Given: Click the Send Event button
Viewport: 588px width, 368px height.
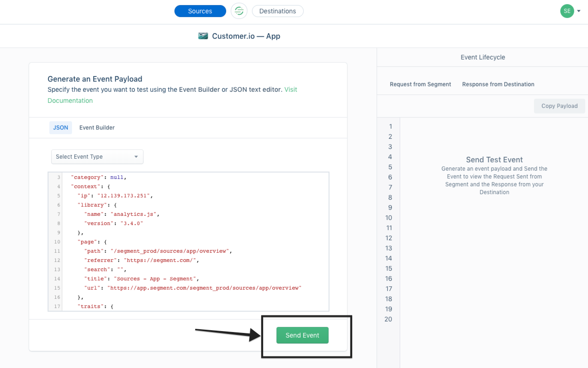Looking at the screenshot, I should [302, 335].
